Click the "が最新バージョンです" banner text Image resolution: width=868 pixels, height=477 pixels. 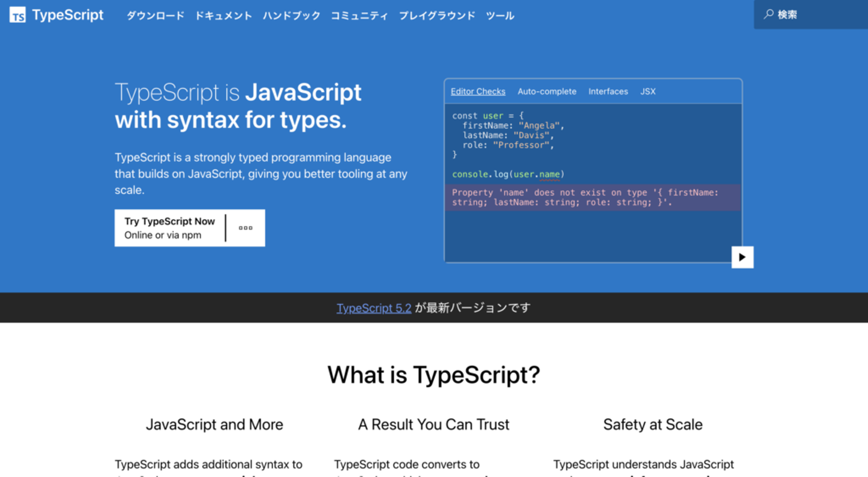473,308
